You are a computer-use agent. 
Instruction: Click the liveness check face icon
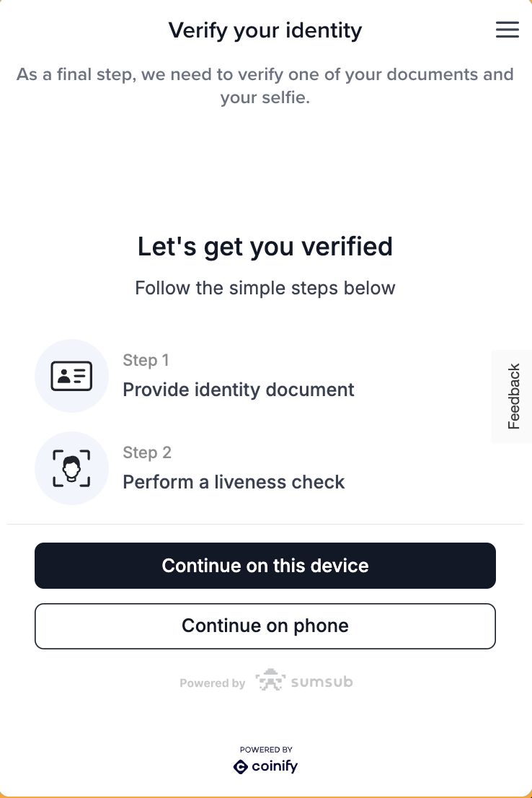coord(71,468)
